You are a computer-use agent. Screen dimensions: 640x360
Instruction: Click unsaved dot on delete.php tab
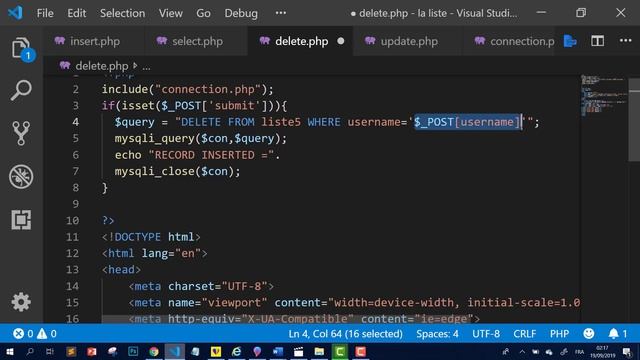click(x=341, y=41)
